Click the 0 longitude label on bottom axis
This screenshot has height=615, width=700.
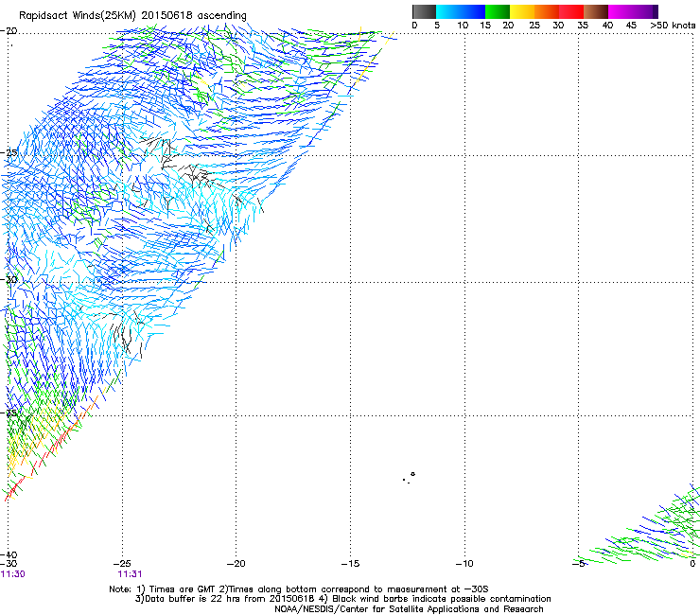click(x=692, y=564)
